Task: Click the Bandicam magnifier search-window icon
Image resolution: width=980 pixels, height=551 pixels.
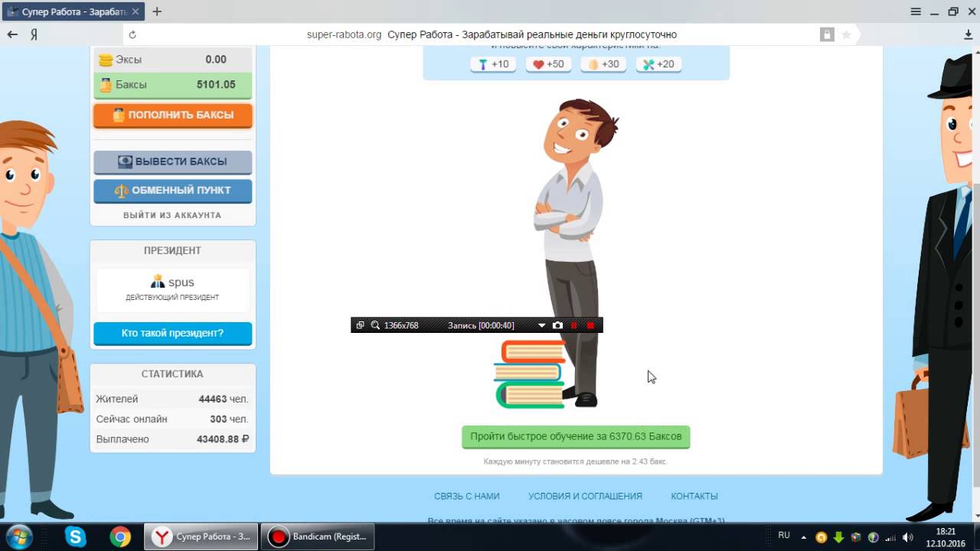Action: click(x=375, y=325)
